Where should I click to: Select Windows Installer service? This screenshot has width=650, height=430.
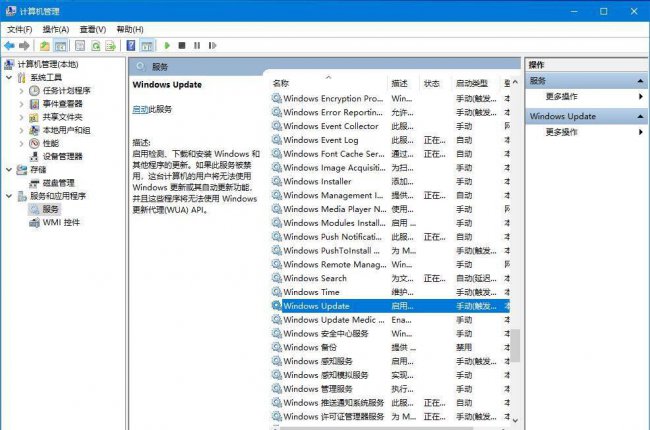click(390, 182)
